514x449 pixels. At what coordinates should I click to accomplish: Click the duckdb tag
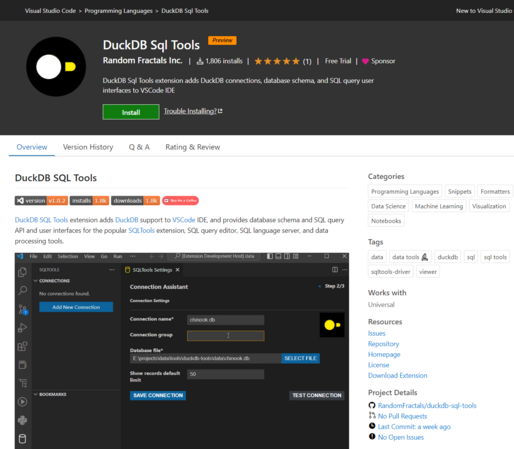click(448, 257)
